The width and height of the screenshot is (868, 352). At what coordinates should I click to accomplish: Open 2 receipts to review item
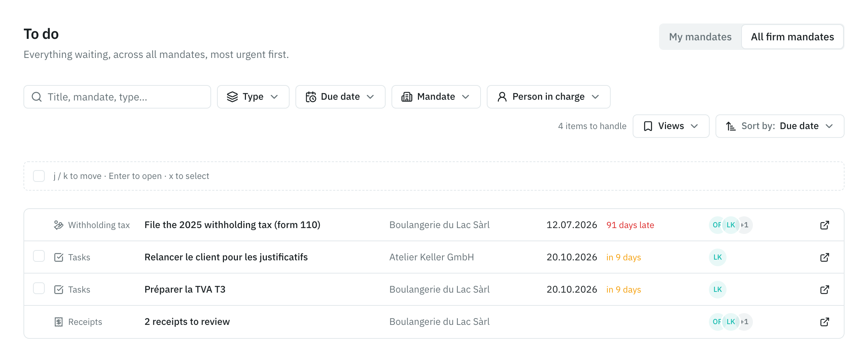tap(187, 322)
